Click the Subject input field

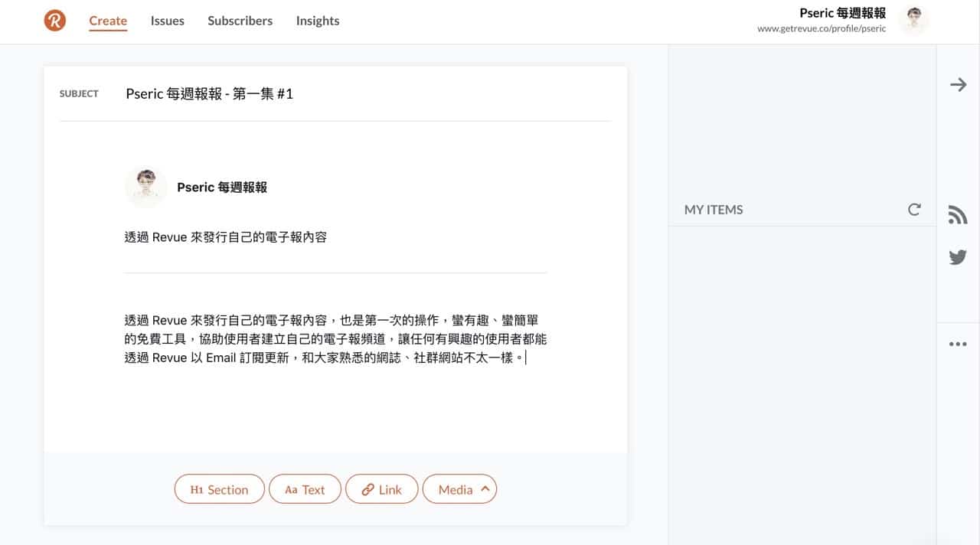pyautogui.click(x=367, y=94)
